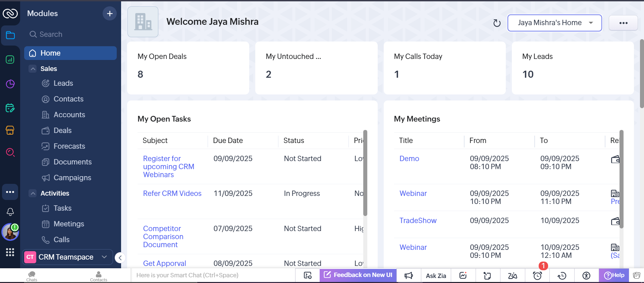Open the Jaya Mishra's Home dropdown
Image resolution: width=644 pixels, height=283 pixels.
click(554, 23)
